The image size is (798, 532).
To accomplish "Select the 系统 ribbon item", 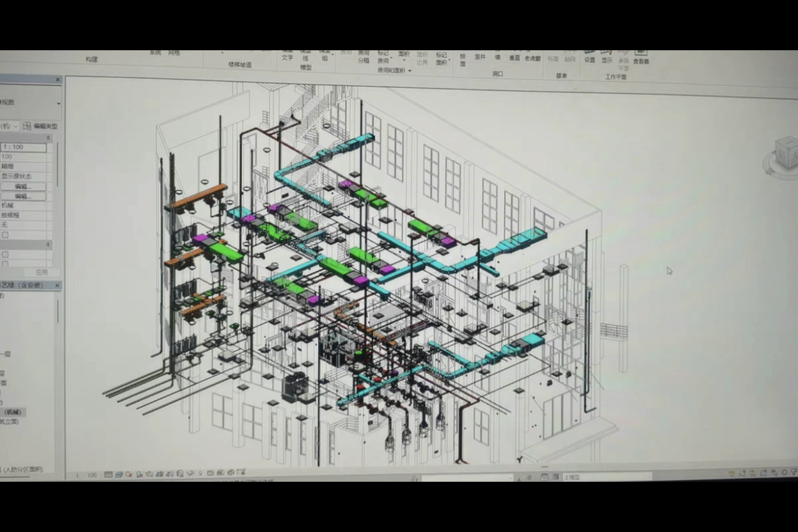I will click(155, 52).
